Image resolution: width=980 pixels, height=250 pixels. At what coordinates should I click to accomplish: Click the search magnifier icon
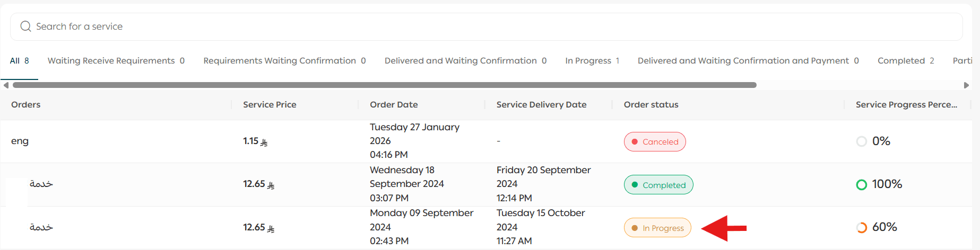25,26
